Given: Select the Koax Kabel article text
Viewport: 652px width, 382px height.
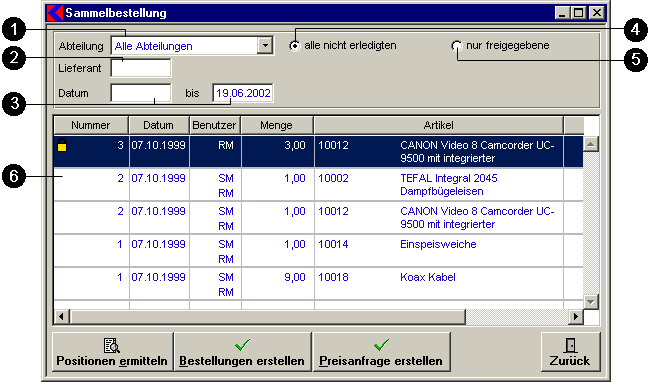Looking at the screenshot, I should tap(428, 277).
